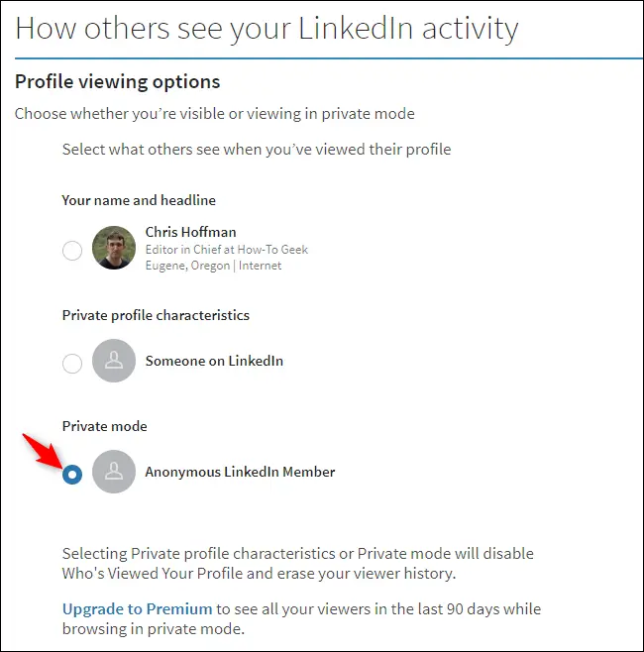This screenshot has width=644, height=652.
Task: Click the How others see your LinkedIn activity title
Action: click(x=267, y=28)
